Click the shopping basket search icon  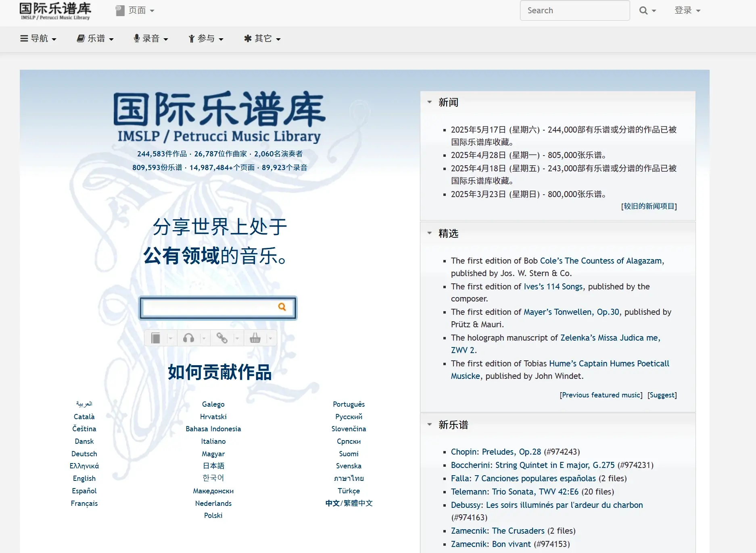[255, 338]
